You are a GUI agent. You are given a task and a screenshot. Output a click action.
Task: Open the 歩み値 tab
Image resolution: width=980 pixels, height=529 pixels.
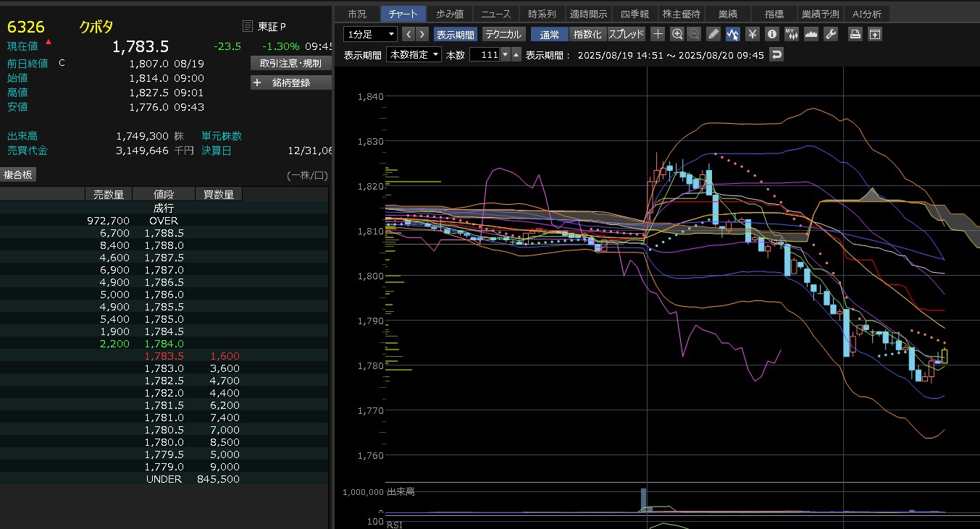(450, 14)
